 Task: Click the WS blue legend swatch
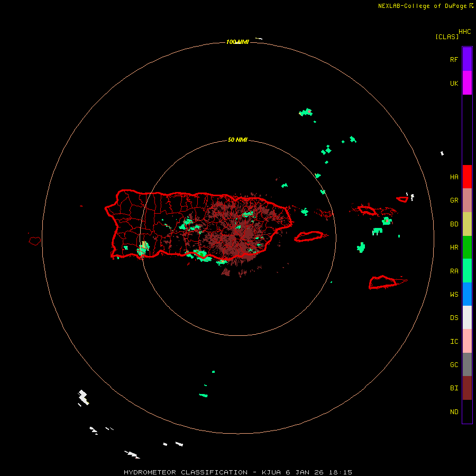[467, 294]
